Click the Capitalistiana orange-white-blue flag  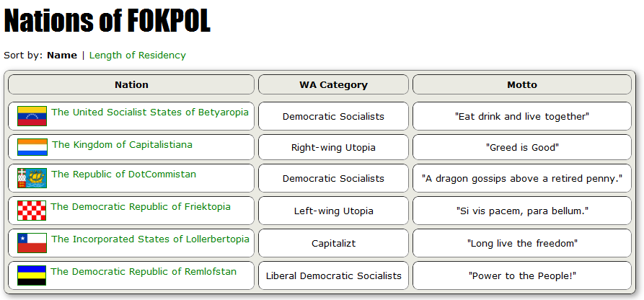[x=32, y=147]
